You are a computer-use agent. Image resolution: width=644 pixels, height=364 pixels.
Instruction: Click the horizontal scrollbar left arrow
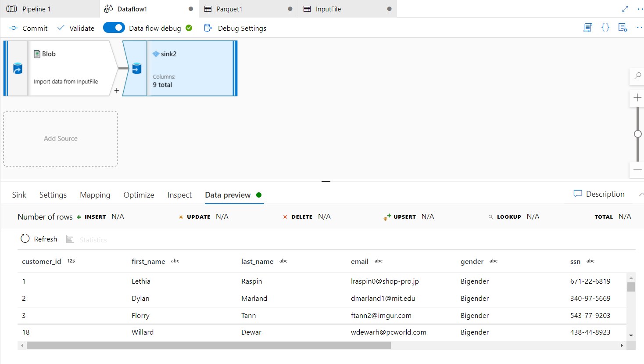coord(22,346)
